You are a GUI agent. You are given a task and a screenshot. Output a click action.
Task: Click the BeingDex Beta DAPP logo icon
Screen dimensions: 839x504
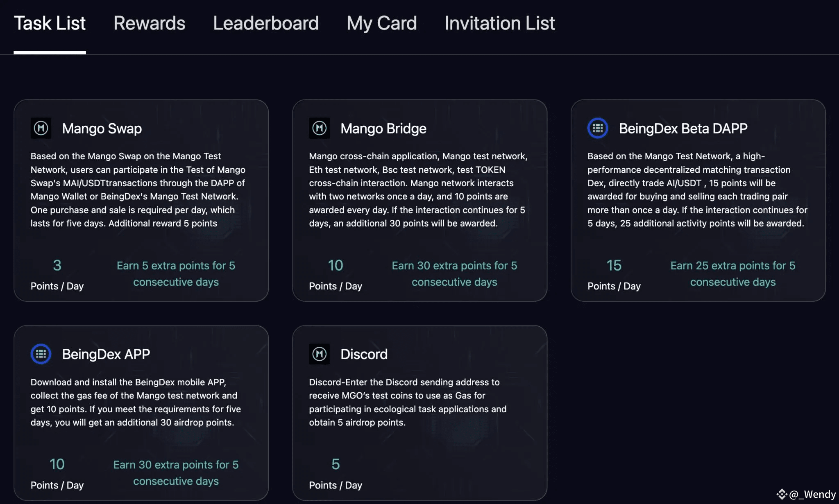pos(598,128)
